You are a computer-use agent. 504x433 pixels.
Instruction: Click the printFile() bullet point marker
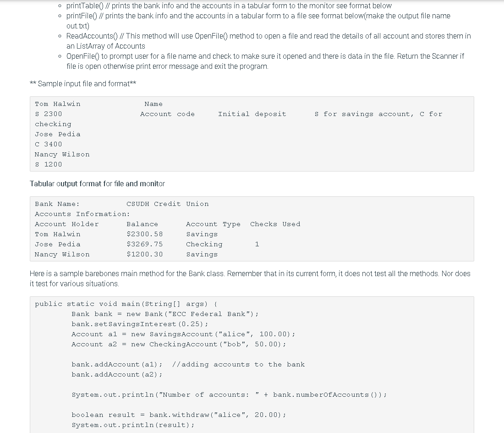60,16
